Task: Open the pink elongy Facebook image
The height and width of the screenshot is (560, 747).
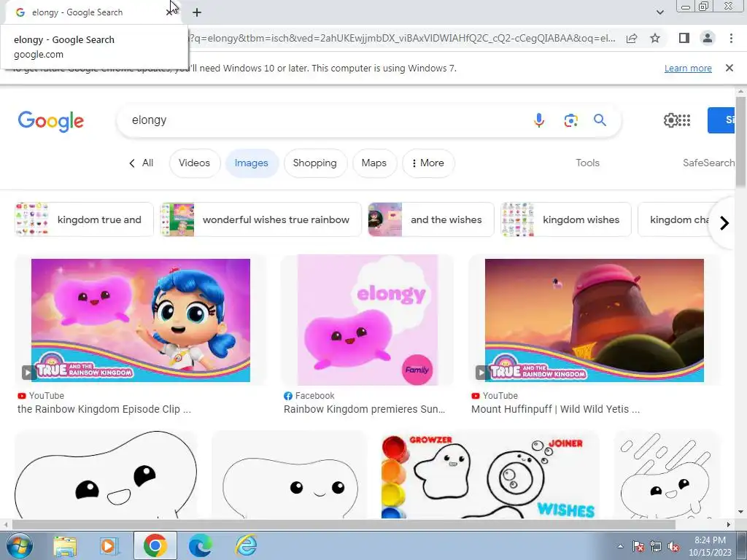Action: click(368, 320)
